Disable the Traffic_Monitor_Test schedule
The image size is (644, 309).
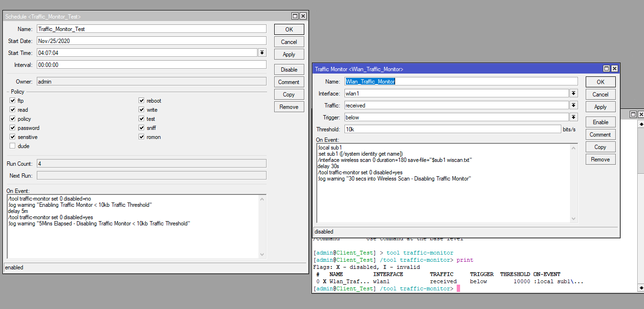[289, 69]
